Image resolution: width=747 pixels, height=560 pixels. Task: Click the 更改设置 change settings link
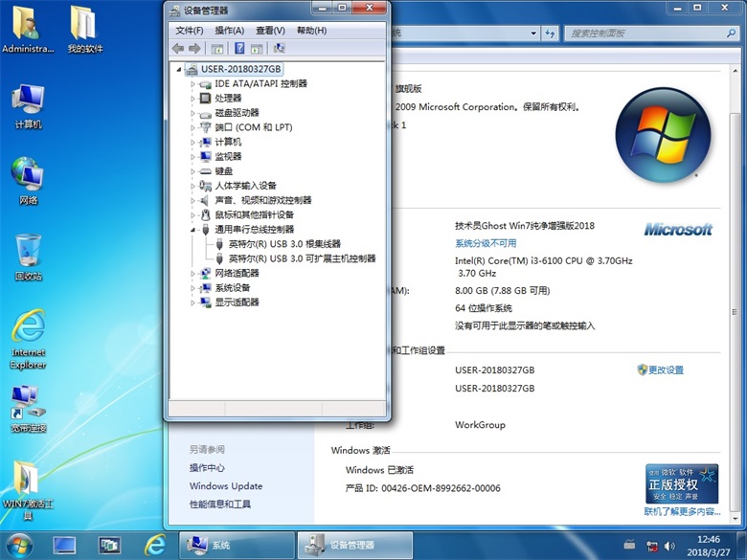[x=666, y=370]
